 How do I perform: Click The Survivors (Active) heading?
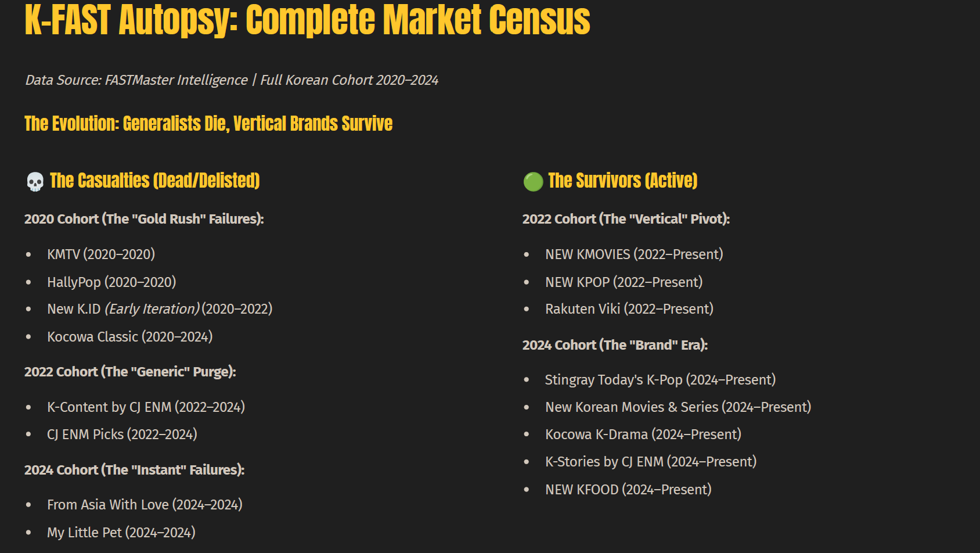[x=622, y=181]
